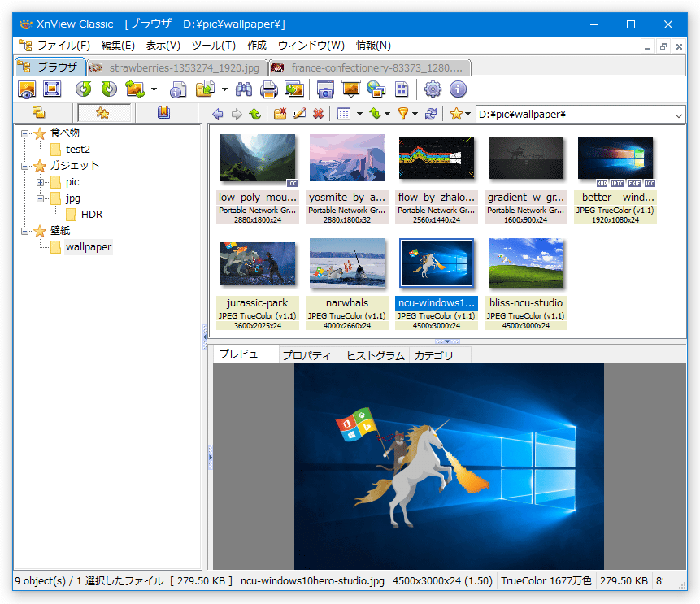Go forward with the gray right arrow

tap(237, 115)
